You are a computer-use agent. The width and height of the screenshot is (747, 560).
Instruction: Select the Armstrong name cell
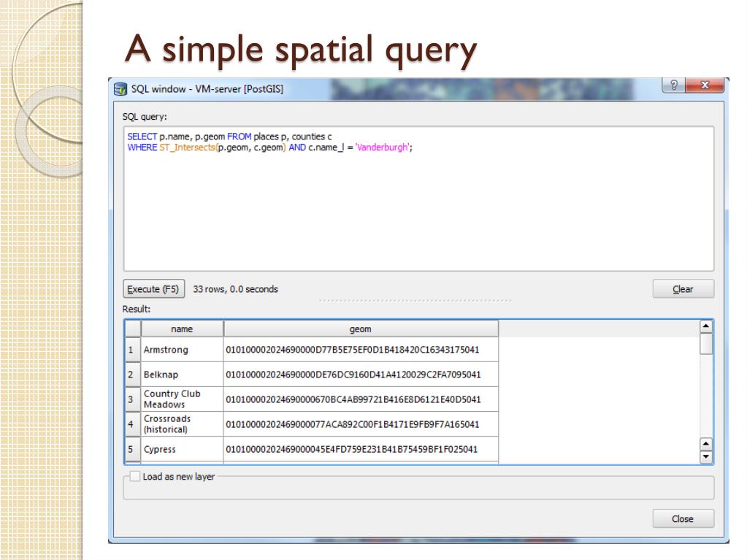tap(181, 350)
